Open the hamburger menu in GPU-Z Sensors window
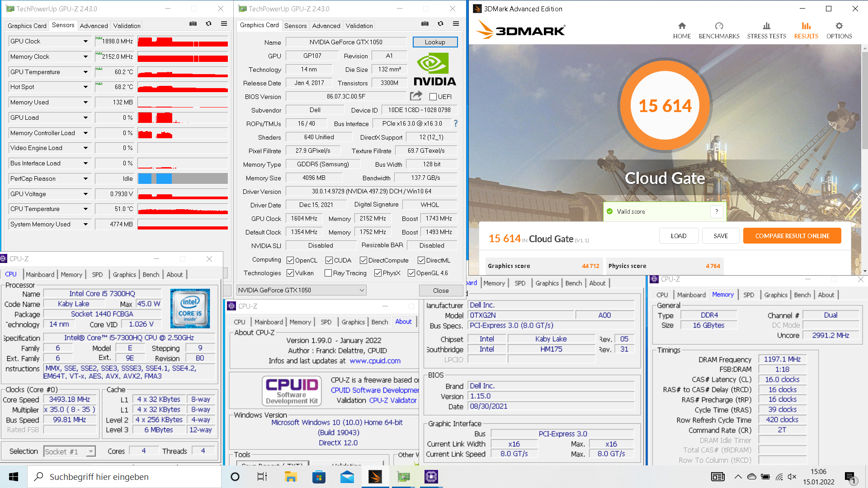This screenshot has height=488, width=868. [x=224, y=24]
